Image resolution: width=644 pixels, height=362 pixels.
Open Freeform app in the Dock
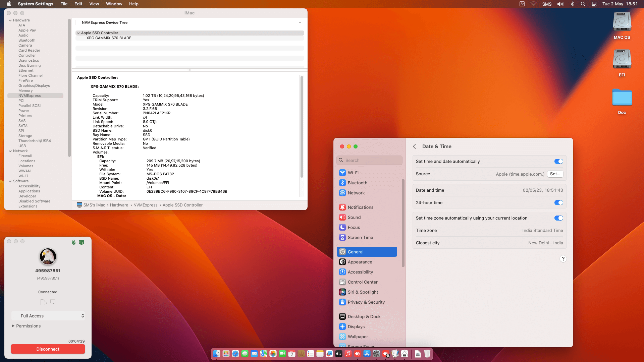pyautogui.click(x=329, y=354)
